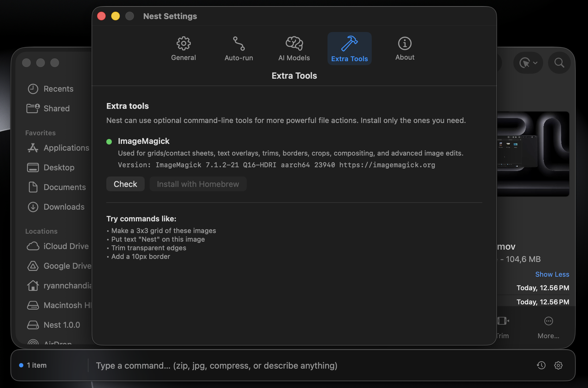588x388 pixels.
Task: Click 'Make a 3x3 grid of these images'
Action: coord(163,231)
